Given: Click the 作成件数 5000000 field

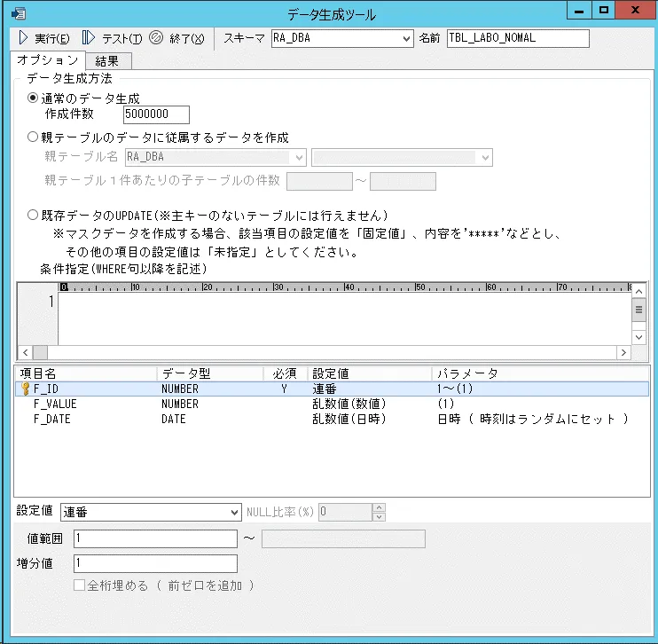Looking at the screenshot, I should pos(156,114).
